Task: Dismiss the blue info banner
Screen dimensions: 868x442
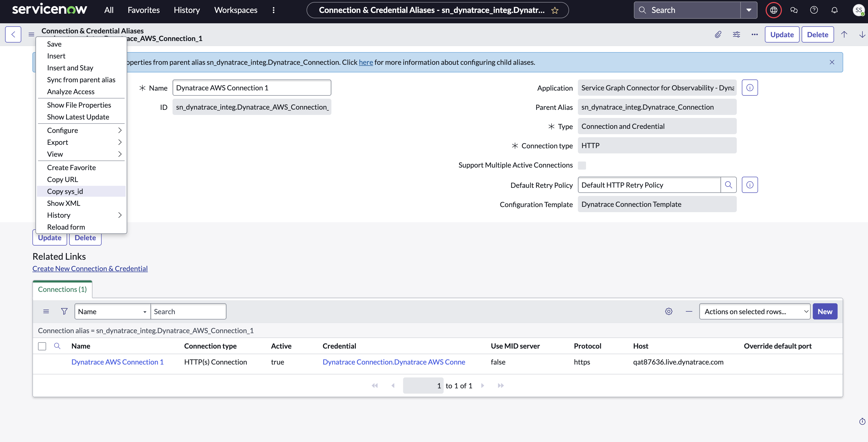Action: point(832,62)
